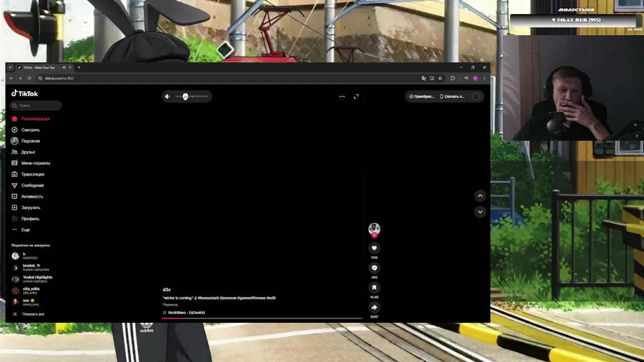This screenshot has width=644, height=362.
Task: Adjust the video volume slider
Action: tap(192, 97)
